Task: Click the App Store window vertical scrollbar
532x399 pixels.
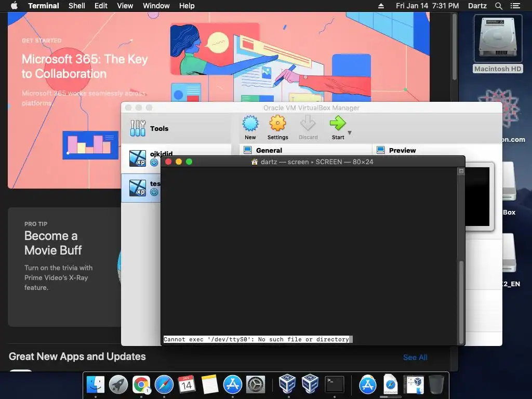Action: pyautogui.click(x=454, y=47)
